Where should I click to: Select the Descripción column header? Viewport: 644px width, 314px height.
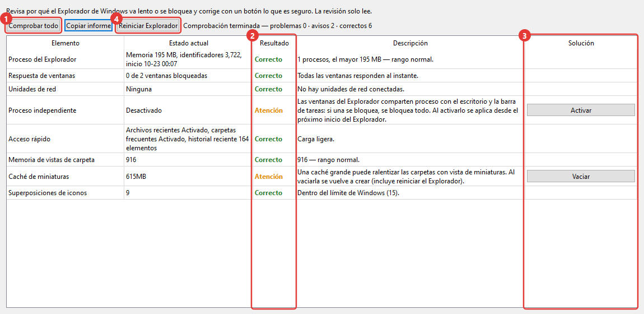410,43
